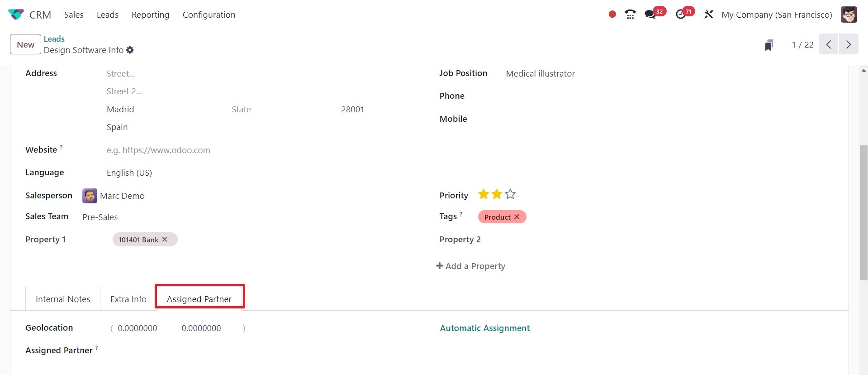Open the activities clock icon

pos(681,14)
